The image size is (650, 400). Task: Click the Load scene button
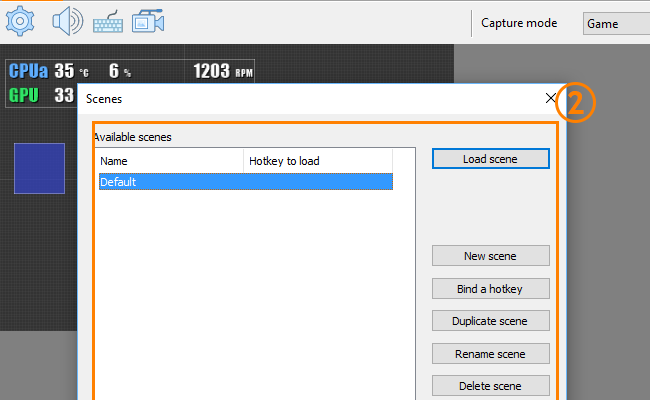click(x=490, y=159)
